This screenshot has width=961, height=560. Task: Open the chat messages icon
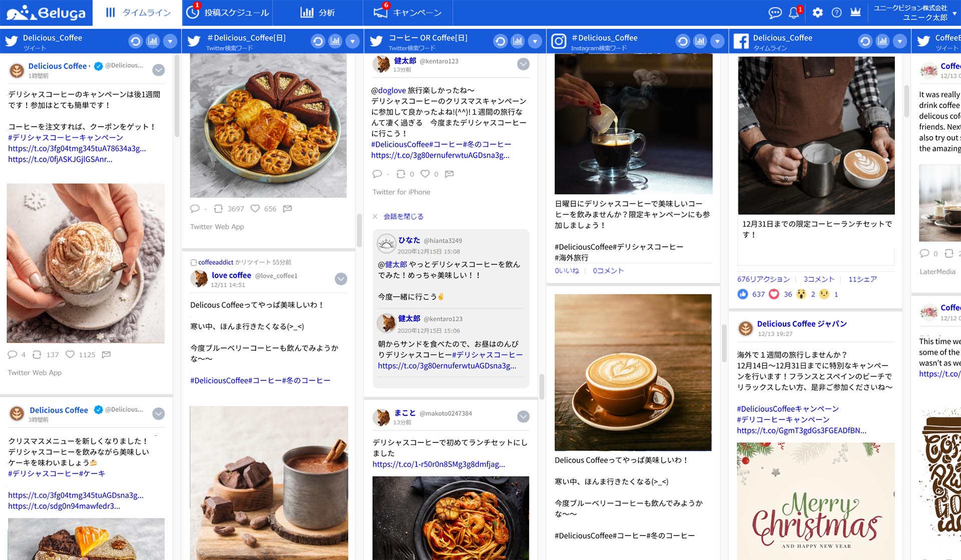(x=775, y=13)
